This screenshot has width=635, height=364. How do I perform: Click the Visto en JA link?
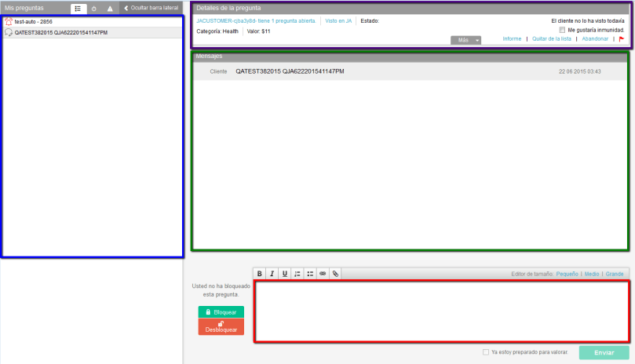338,20
